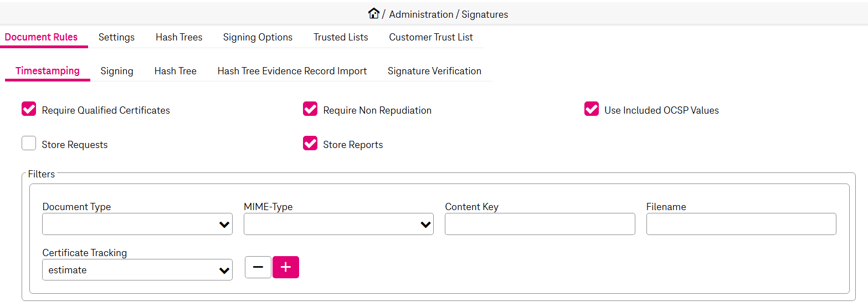Image resolution: width=868 pixels, height=306 pixels.
Task: Toggle Require Non Repudiation checkbox
Action: 310,109
